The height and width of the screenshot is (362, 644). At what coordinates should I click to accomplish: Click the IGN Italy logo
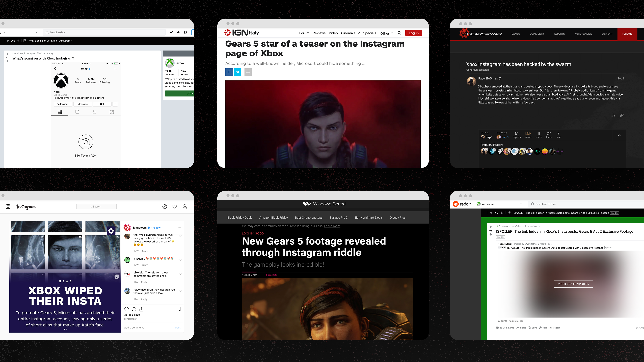pos(241,33)
